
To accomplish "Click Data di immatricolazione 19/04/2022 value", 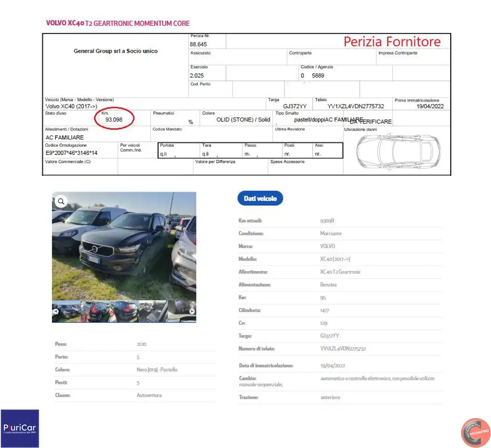I will click(x=333, y=365).
